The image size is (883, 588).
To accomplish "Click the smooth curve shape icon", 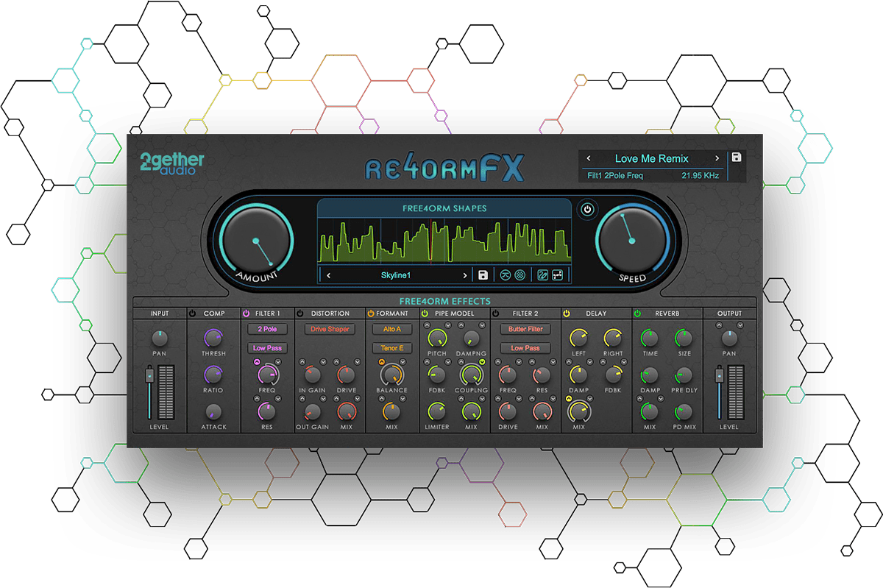I will pyautogui.click(x=505, y=275).
